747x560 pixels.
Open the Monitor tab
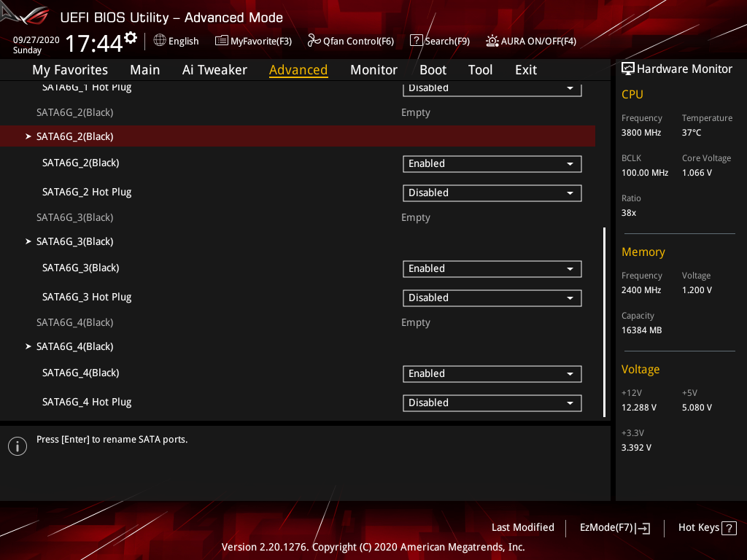pyautogui.click(x=373, y=70)
